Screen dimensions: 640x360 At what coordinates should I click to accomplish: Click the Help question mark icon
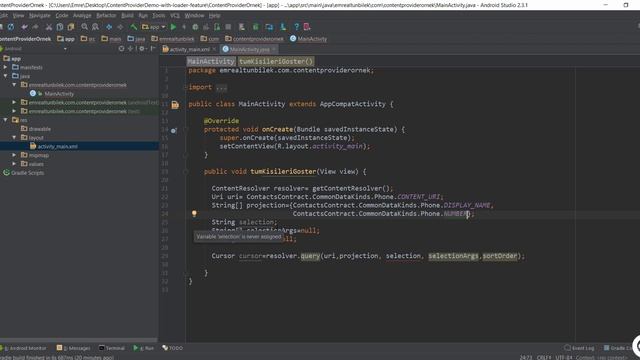point(296,27)
